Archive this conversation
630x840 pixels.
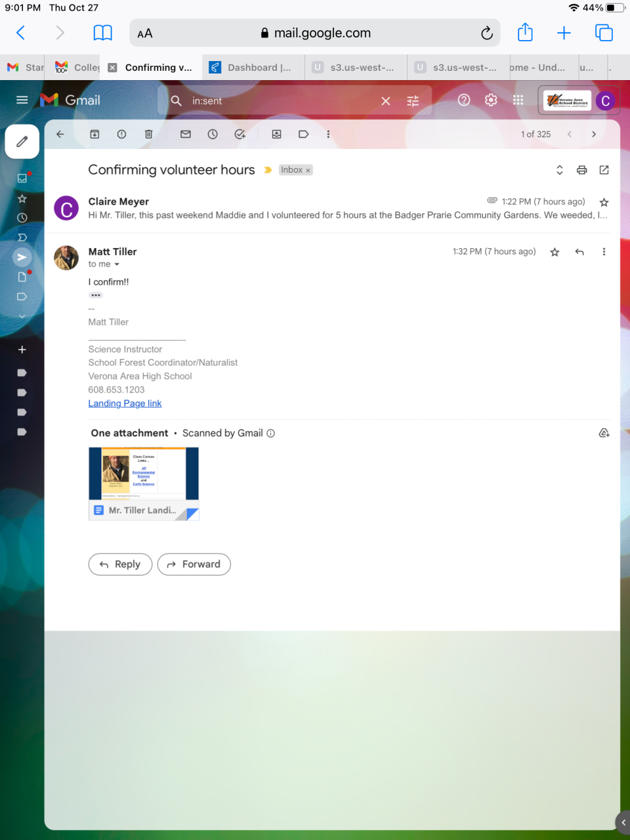point(94,134)
